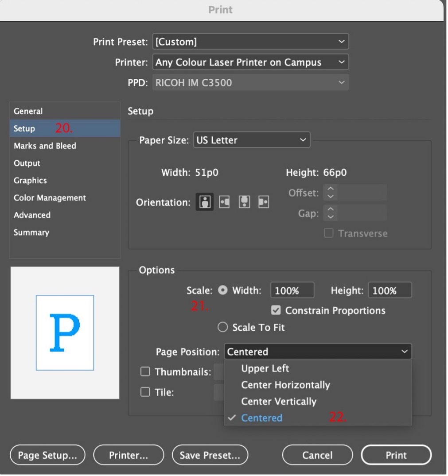Viewport: 448px width, 476px height.
Task: Select reverse landscape orientation icon
Action: coord(264,202)
